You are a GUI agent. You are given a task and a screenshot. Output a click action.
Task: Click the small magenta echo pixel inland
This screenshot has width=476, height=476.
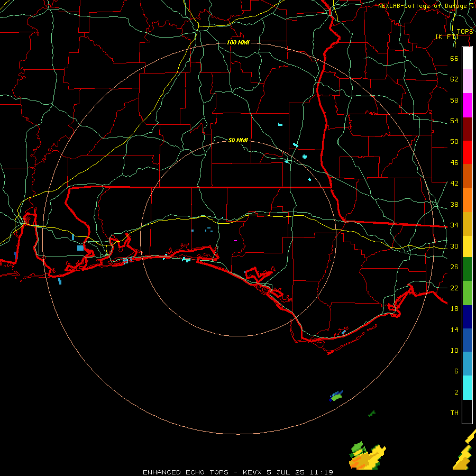(x=235, y=241)
